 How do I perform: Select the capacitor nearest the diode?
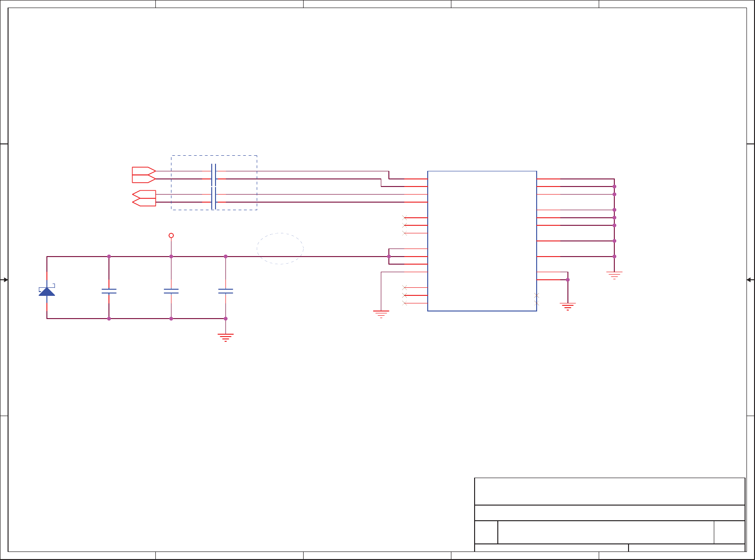[x=109, y=291]
